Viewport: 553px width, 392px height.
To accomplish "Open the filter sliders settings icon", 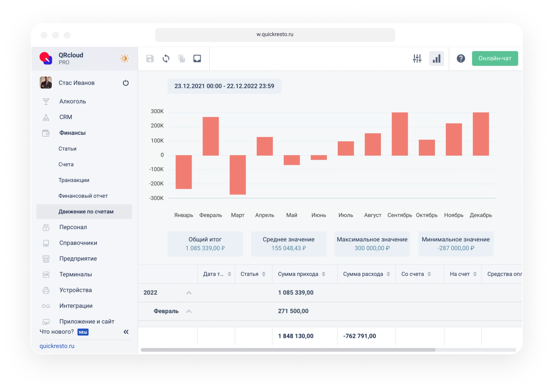I will [x=417, y=58].
